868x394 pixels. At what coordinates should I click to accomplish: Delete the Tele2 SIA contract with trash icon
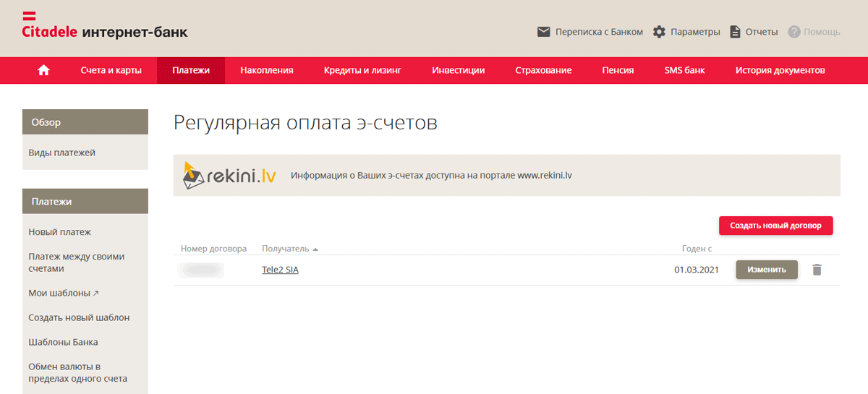point(817,270)
